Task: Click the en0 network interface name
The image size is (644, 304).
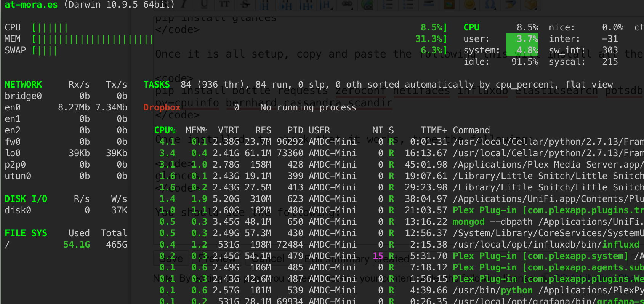Action: point(12,107)
